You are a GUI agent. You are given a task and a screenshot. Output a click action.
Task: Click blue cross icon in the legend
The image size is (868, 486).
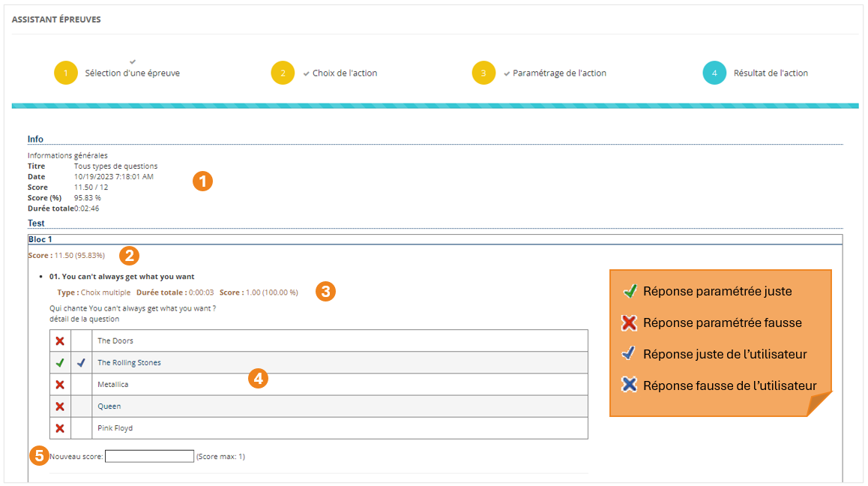click(x=630, y=385)
